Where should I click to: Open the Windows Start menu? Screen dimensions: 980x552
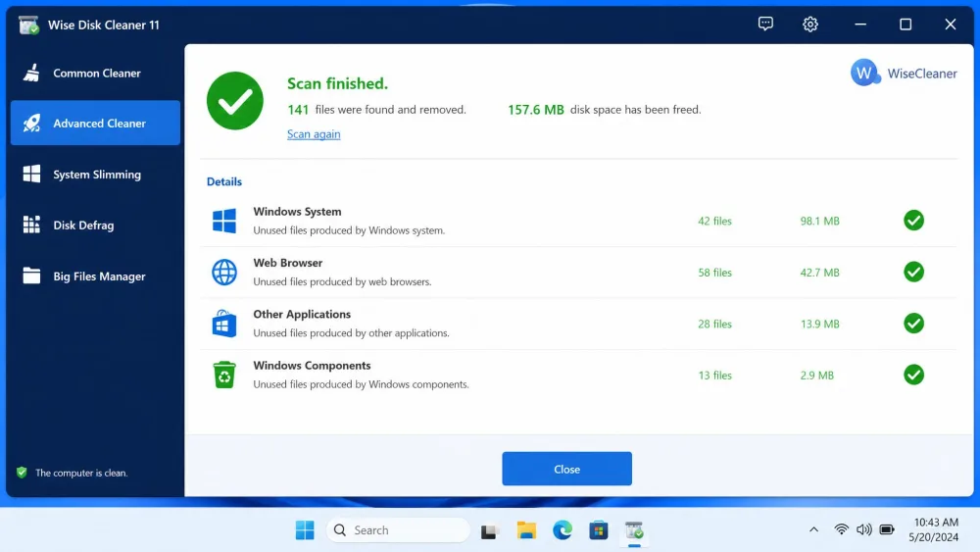pyautogui.click(x=305, y=530)
